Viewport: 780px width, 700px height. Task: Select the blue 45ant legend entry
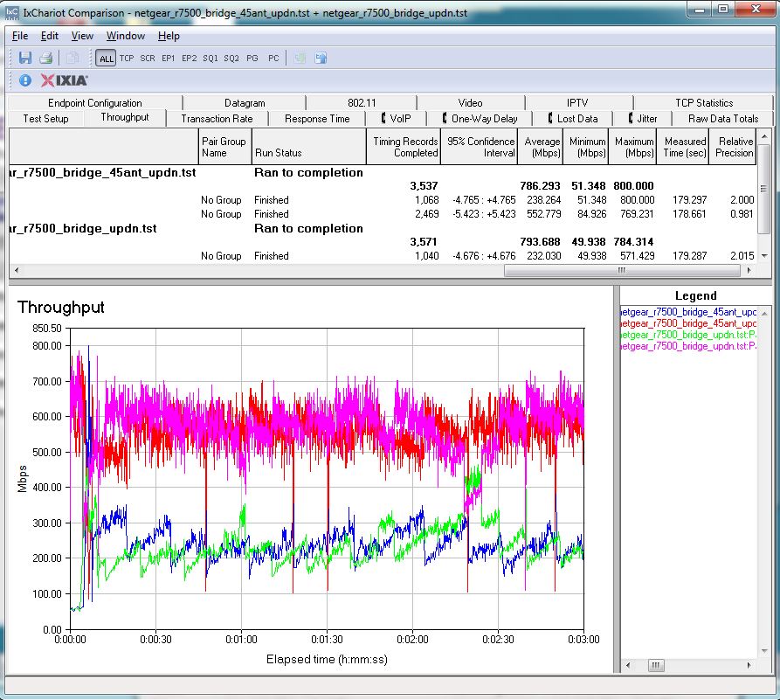(x=688, y=312)
